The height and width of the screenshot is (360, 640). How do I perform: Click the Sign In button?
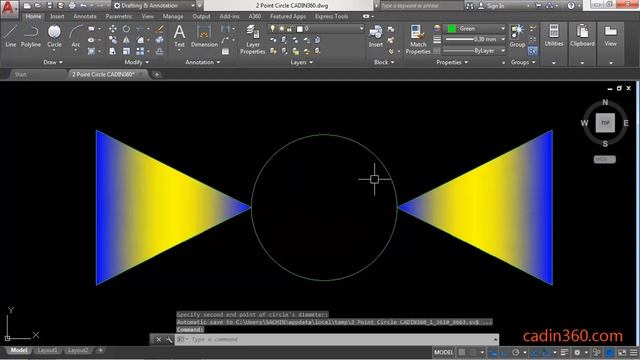pyautogui.click(x=491, y=6)
